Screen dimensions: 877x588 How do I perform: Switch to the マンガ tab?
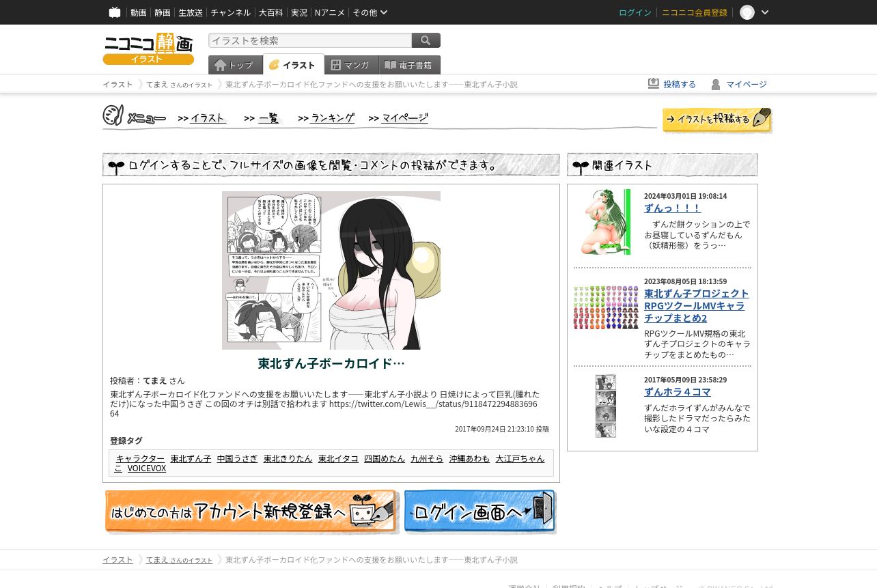coord(351,65)
